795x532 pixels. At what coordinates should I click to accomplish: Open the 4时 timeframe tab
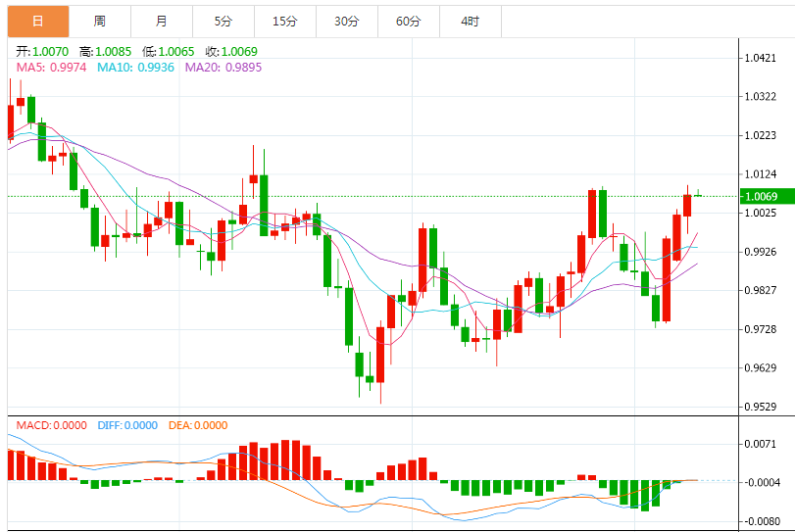pos(471,22)
